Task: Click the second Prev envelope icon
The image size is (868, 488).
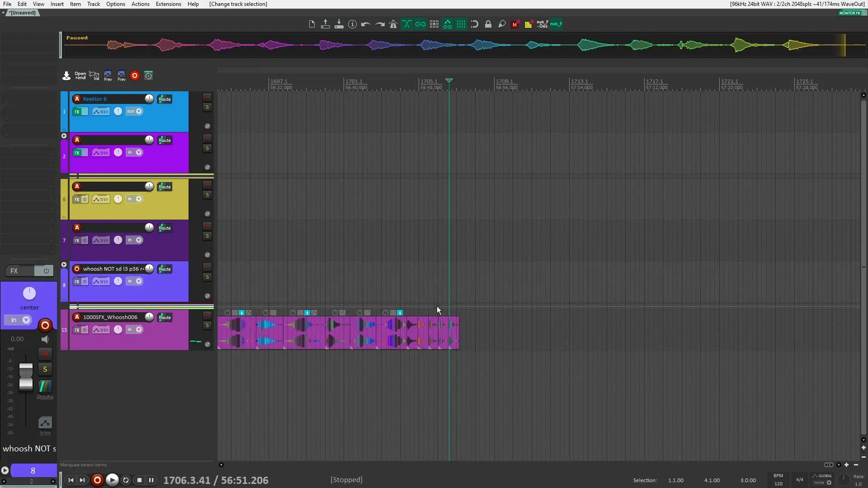Action: click(121, 76)
